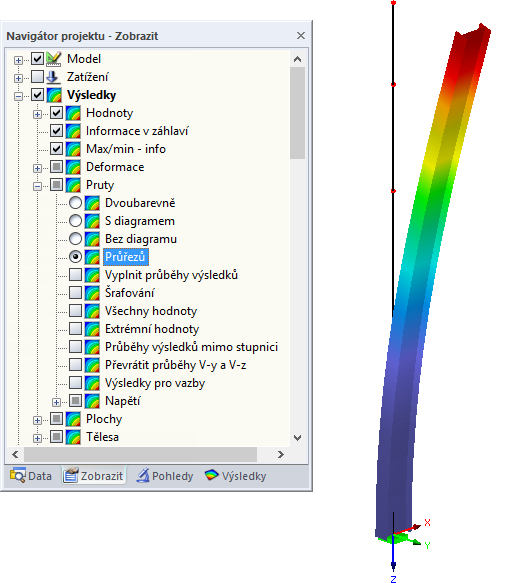Click the Průřezů row icon
This screenshot has width=516, height=583.
(x=92, y=257)
